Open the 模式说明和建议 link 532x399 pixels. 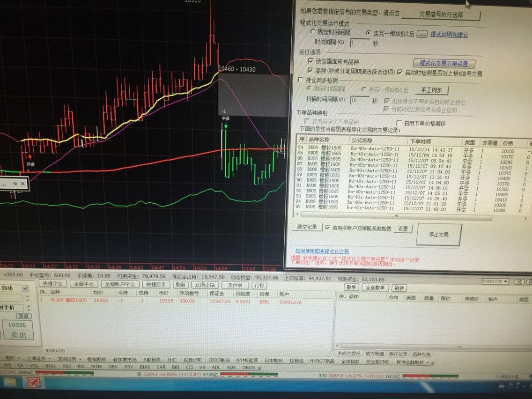click(449, 34)
